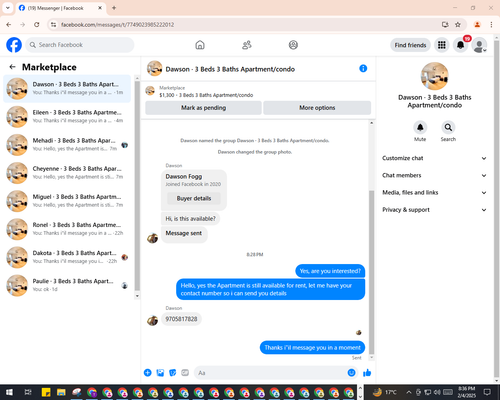Image resolution: width=500 pixels, height=400 pixels.
Task: Click the back arrow beside Marketplace
Action: coord(13,67)
